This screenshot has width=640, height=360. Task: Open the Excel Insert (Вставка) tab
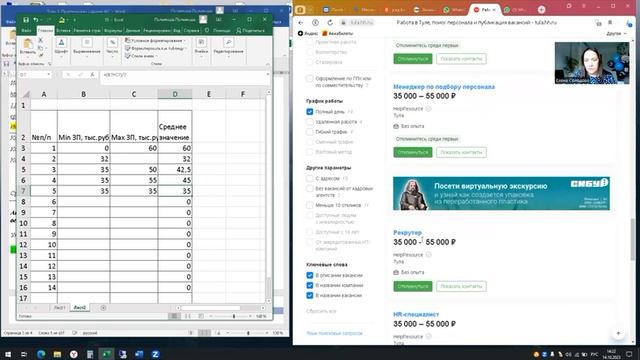[x=63, y=31]
